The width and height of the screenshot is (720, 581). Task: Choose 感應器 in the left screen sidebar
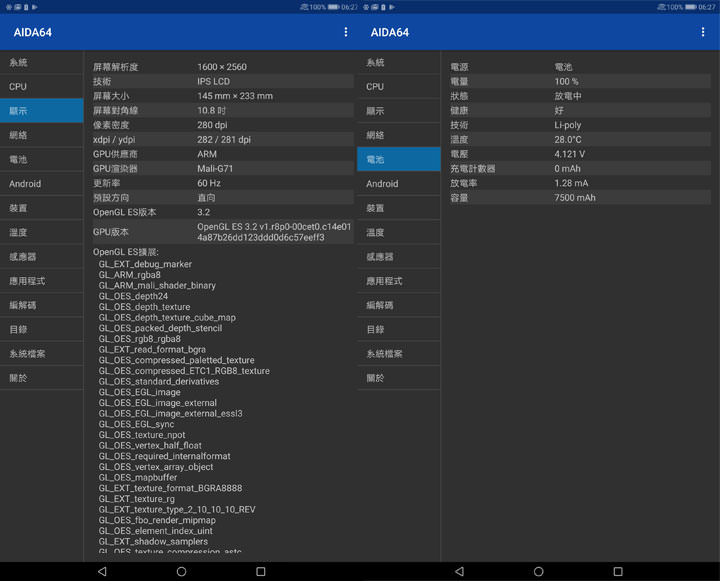pos(41,257)
